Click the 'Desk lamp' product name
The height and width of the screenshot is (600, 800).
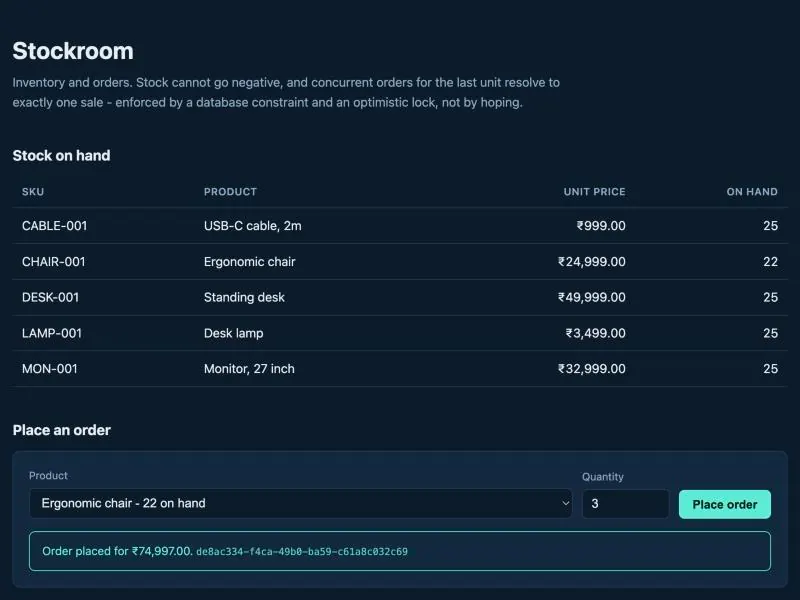tap(234, 333)
